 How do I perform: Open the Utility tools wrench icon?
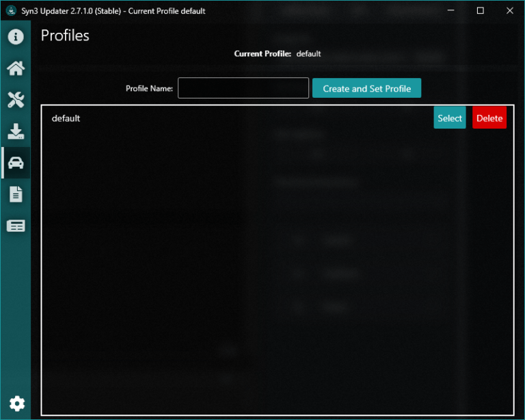click(16, 100)
